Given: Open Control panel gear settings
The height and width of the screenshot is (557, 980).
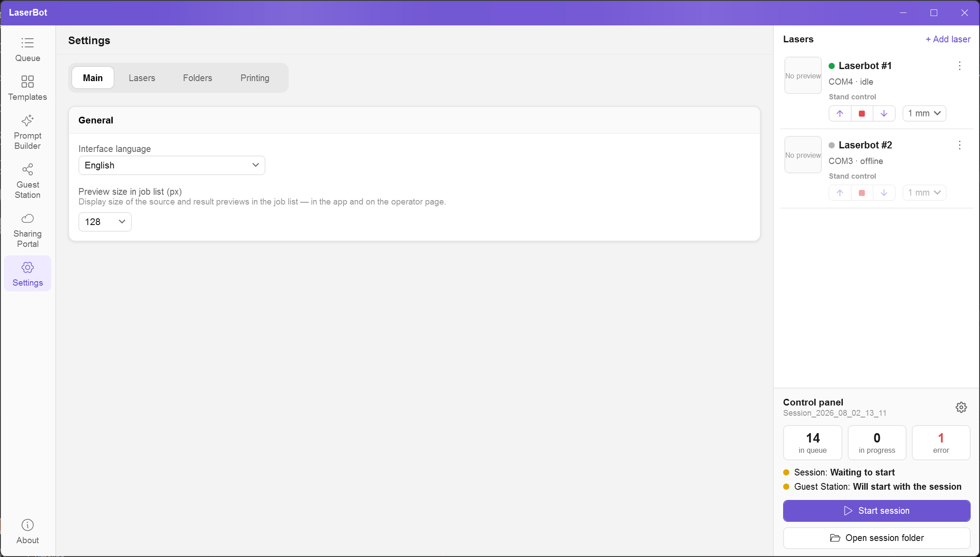Looking at the screenshot, I should [x=961, y=407].
